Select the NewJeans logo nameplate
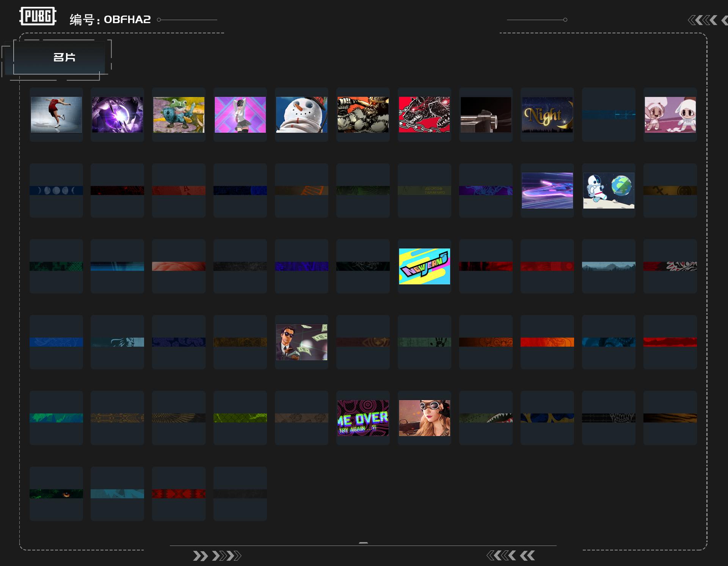The width and height of the screenshot is (728, 566). pos(424,266)
